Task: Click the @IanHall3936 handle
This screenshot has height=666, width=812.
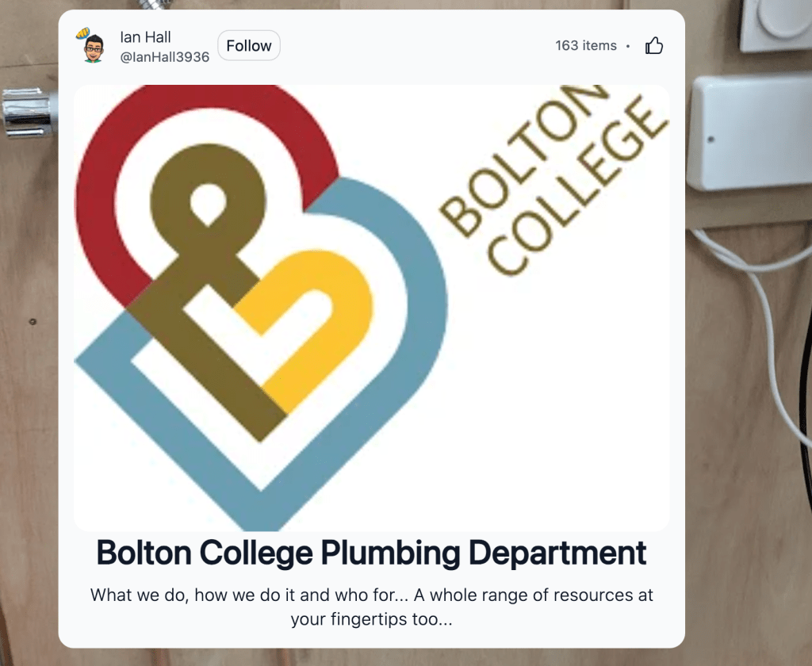Action: click(164, 57)
